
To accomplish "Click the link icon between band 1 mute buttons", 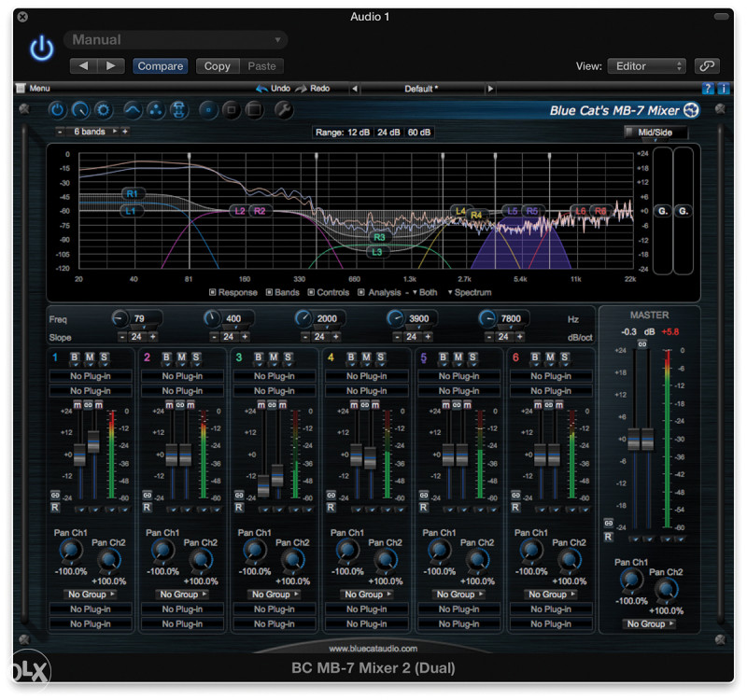I will click(88, 405).
